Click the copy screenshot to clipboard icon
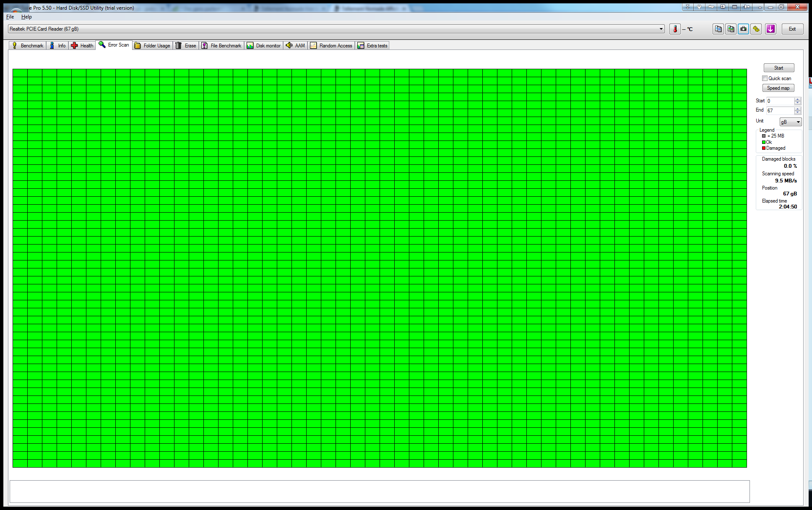The image size is (812, 510). 731,29
